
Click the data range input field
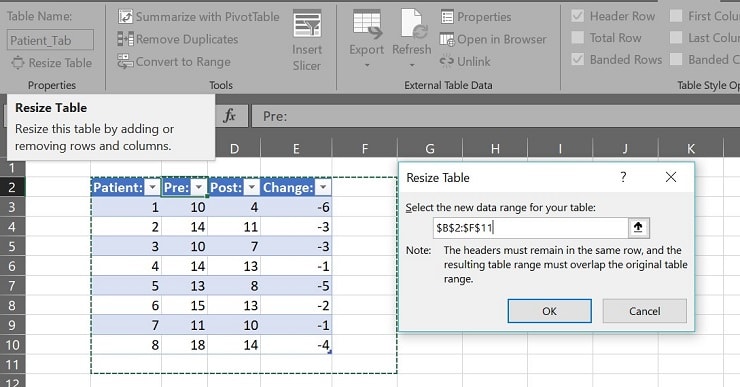530,228
